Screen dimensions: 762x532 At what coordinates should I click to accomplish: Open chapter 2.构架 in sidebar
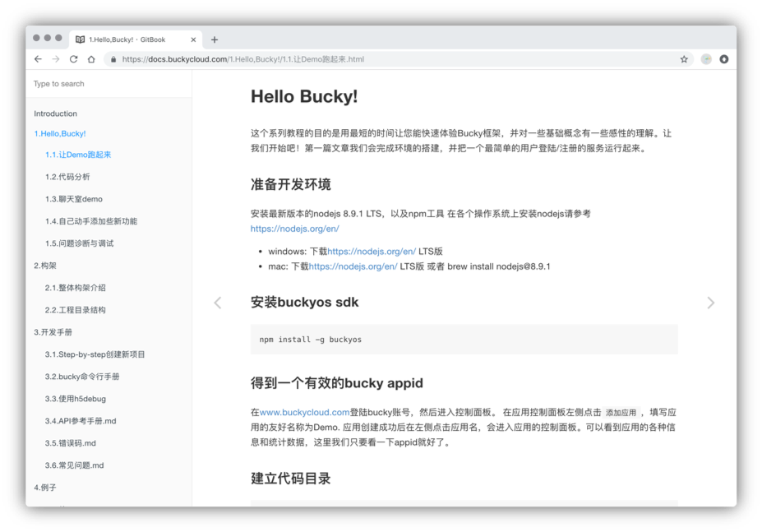[45, 266]
